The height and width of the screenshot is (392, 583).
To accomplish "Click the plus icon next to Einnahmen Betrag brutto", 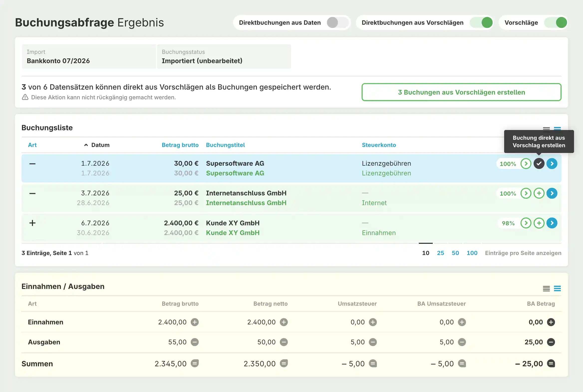I will pos(195,322).
